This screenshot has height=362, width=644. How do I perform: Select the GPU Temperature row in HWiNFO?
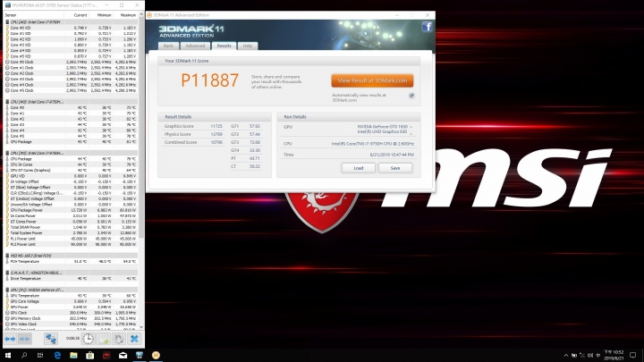(x=72, y=296)
